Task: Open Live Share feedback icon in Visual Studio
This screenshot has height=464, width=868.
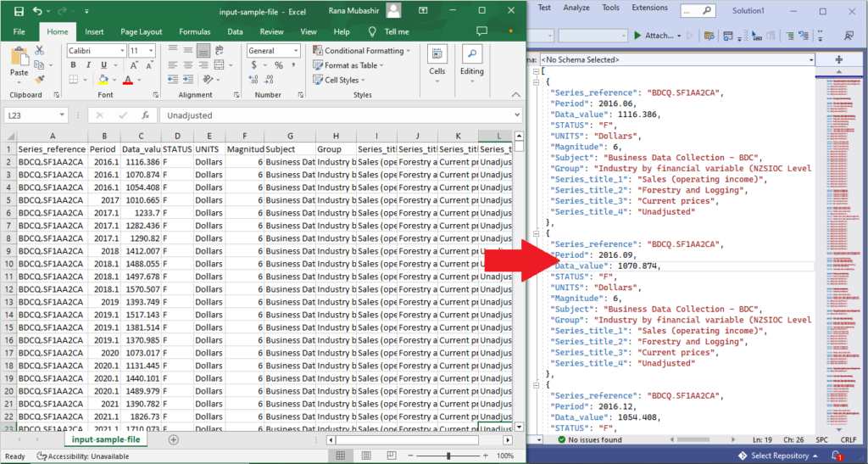Action: 849,36
